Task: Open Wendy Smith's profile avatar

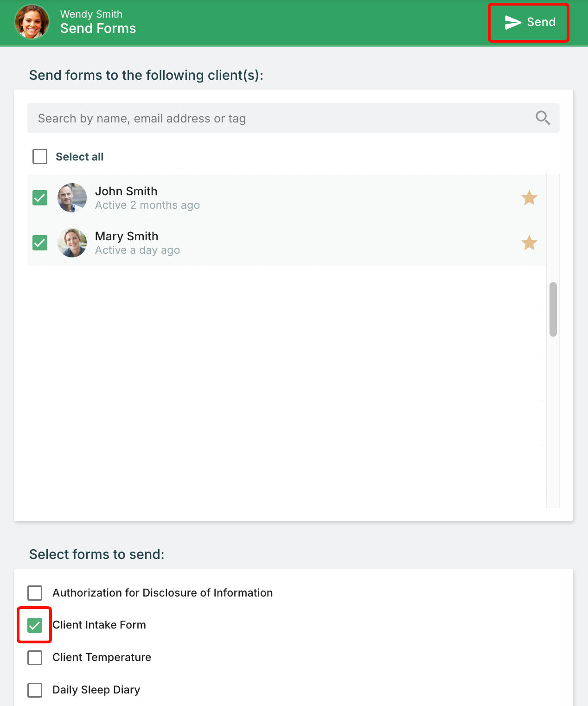Action: click(x=32, y=22)
